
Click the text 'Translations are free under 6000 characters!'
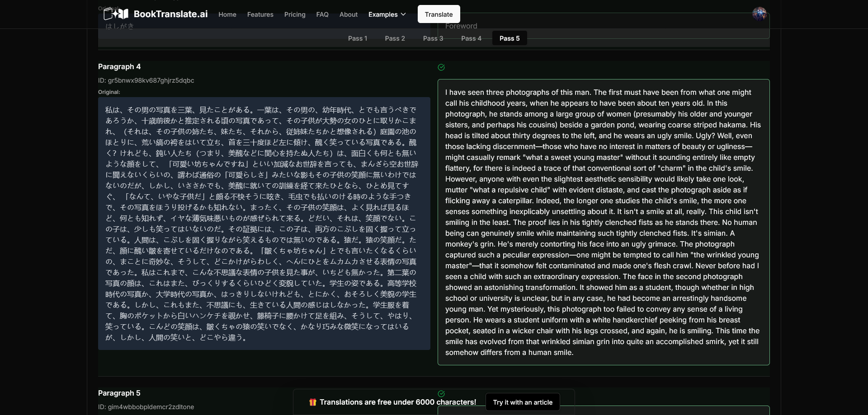(x=398, y=402)
